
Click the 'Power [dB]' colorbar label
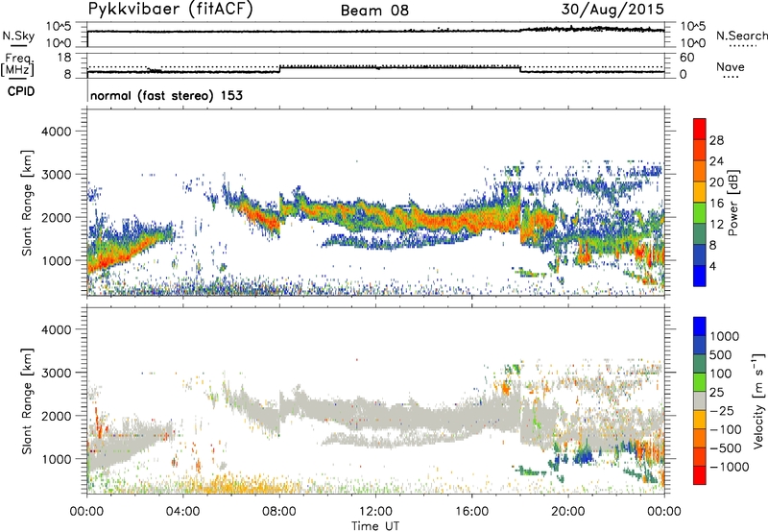click(732, 203)
